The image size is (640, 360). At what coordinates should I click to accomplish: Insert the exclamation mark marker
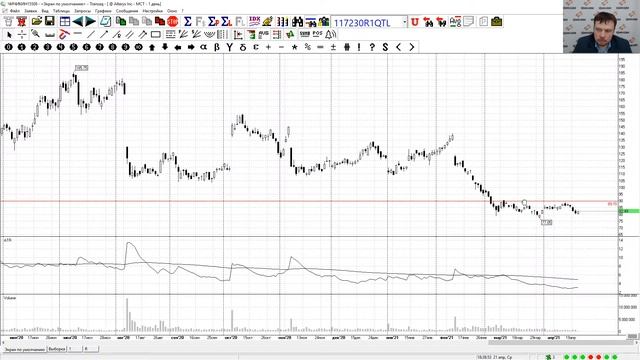click(x=359, y=47)
